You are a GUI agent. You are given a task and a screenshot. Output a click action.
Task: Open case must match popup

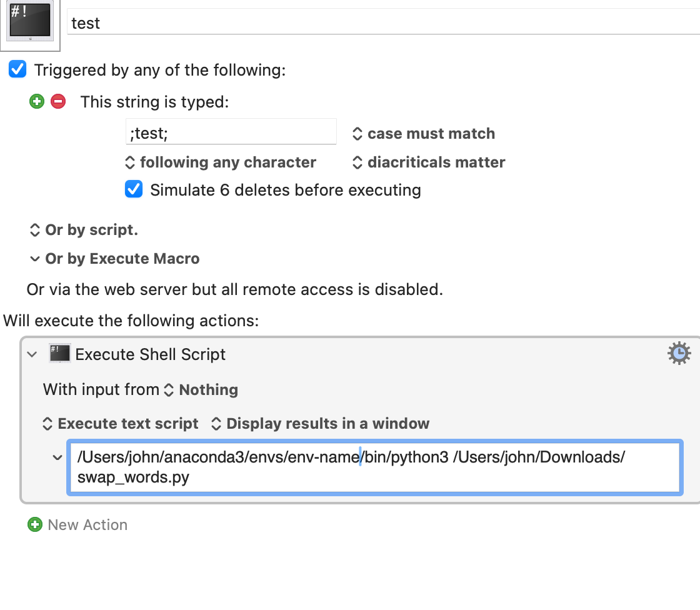point(424,134)
